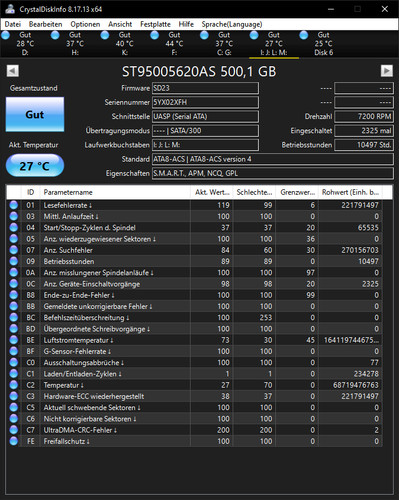Click status orb of Nicht korrigierbare Sektoren row
This screenshot has width=399, height=500.
14,419
